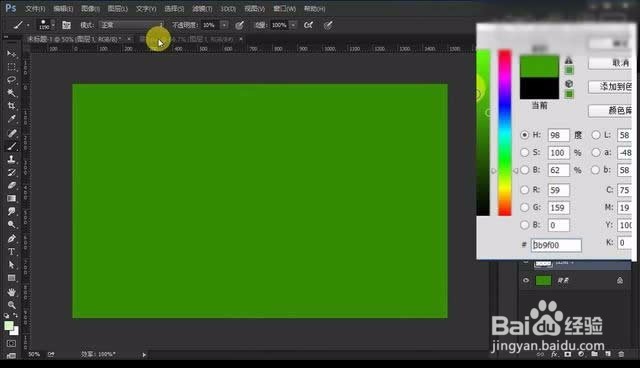The height and width of the screenshot is (368, 640).
Task: Click the new green color preview
Action: tap(539, 67)
